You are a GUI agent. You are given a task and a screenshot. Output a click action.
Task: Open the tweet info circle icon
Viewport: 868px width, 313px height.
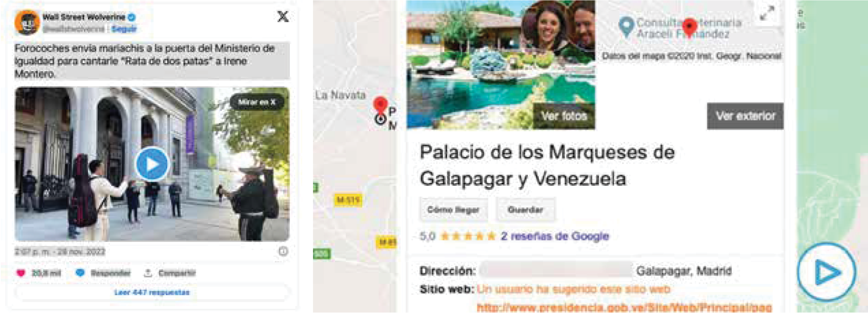click(283, 251)
